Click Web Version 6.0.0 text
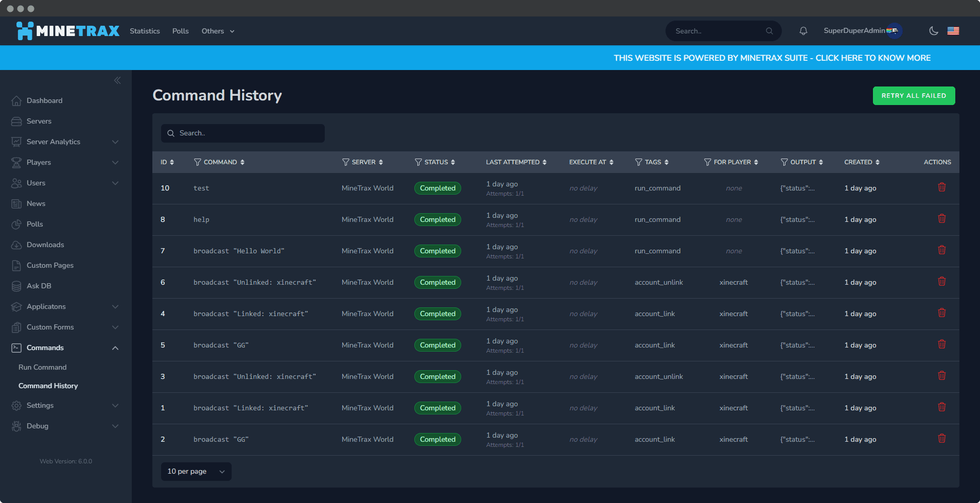The height and width of the screenshot is (503, 980). [x=66, y=461]
